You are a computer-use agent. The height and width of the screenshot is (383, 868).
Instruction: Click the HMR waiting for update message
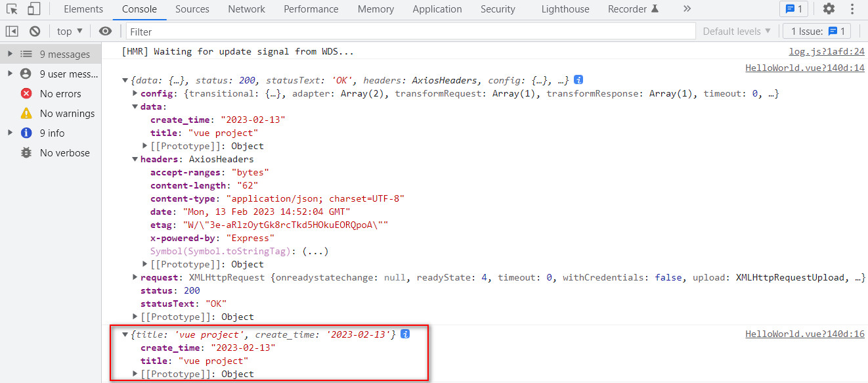pos(238,51)
